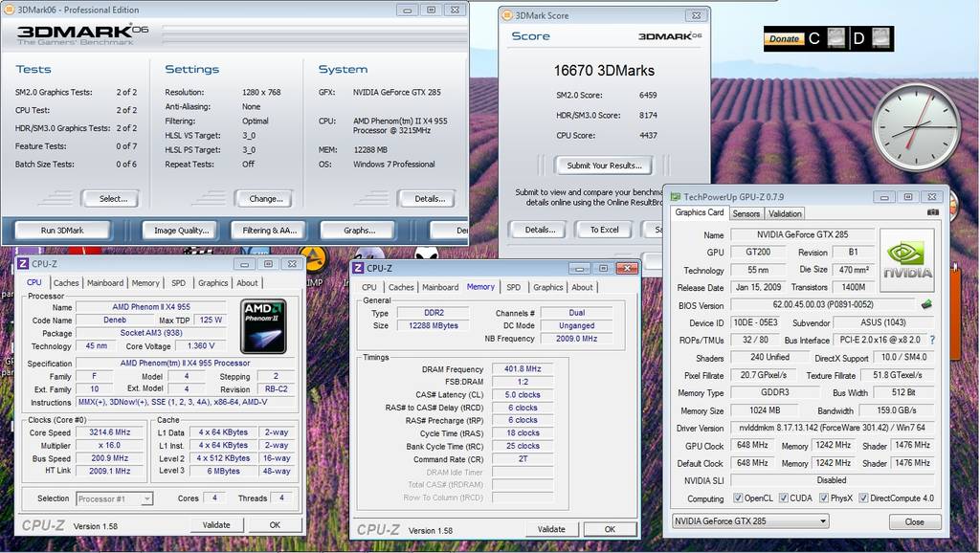Click the Bus Interface question mark in GPU-Z
The height and width of the screenshot is (553, 980).
pyautogui.click(x=932, y=340)
